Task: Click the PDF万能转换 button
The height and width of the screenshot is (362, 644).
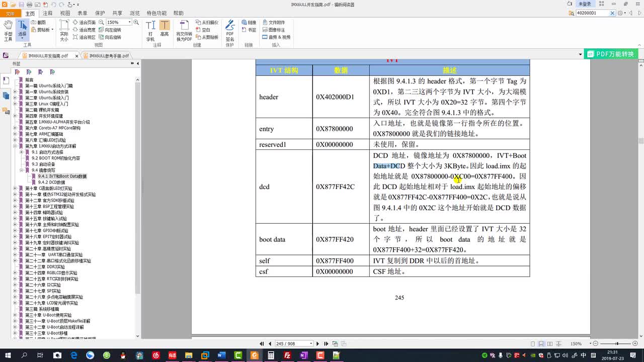Action: tap(611, 54)
